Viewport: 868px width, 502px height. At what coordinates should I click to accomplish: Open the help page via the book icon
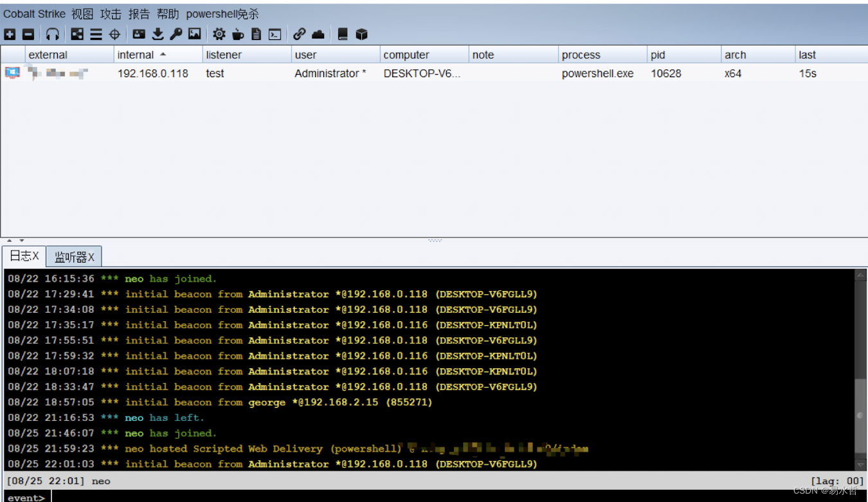click(343, 34)
